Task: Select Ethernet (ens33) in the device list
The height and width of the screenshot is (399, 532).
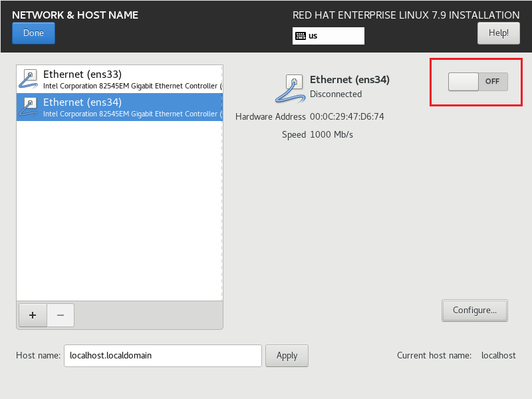Action: tap(120, 79)
